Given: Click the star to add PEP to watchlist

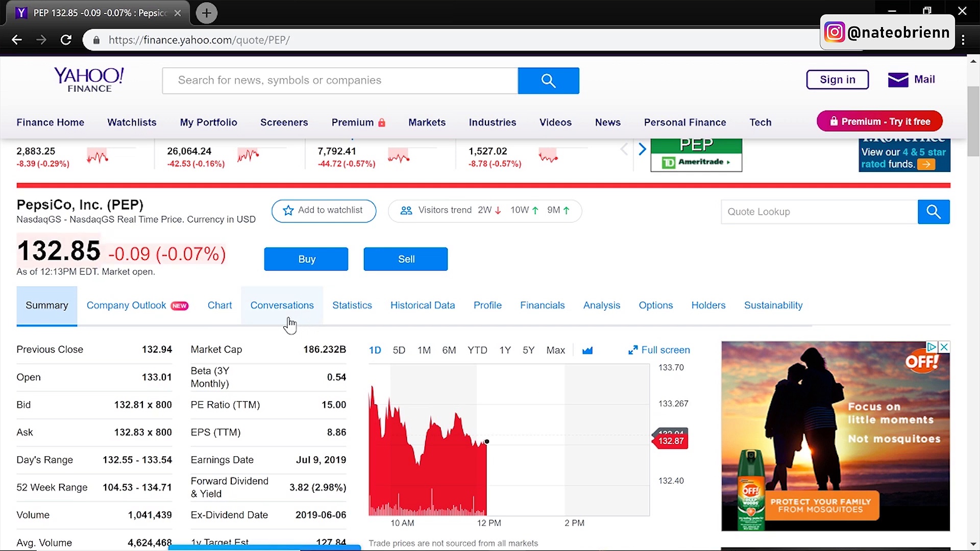Looking at the screenshot, I should pyautogui.click(x=288, y=210).
